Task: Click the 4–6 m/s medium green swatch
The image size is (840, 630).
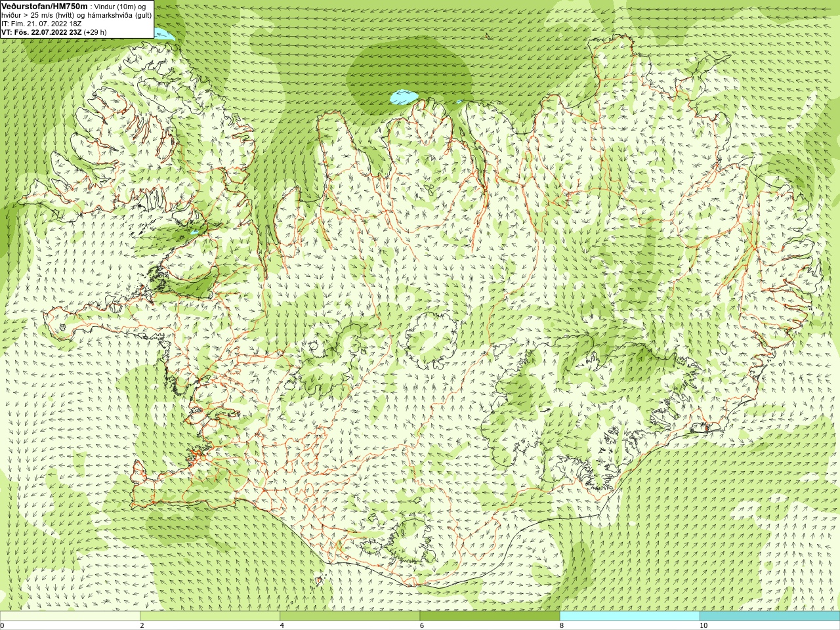Action: click(350, 616)
